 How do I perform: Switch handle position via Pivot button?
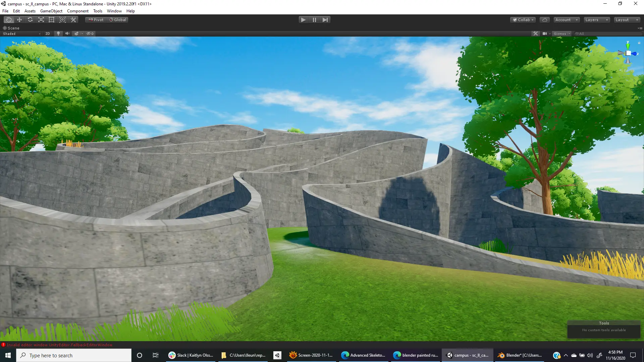point(96,20)
